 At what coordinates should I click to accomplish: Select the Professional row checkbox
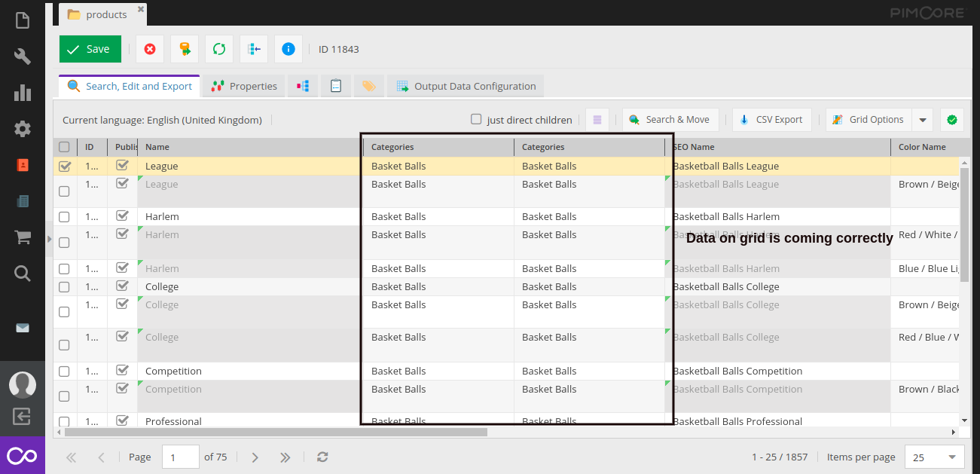[64, 422]
